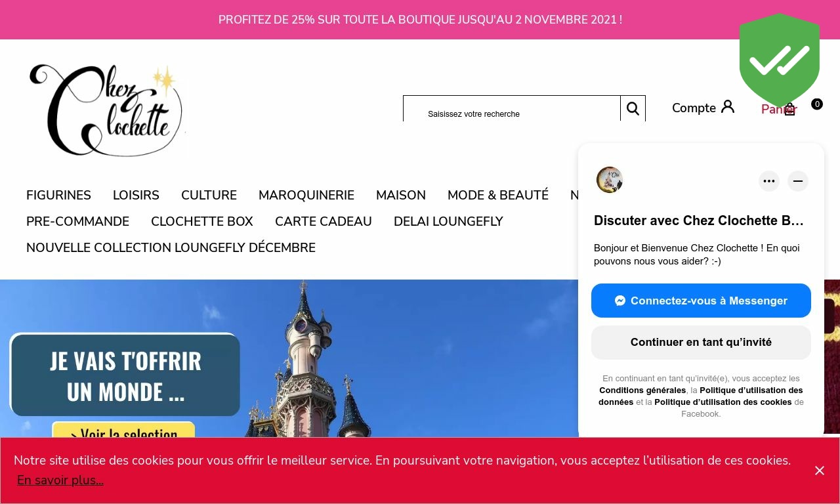Screen dimensions: 840x504
Task: Expand the LOISIRS category menu
Action: point(136,195)
